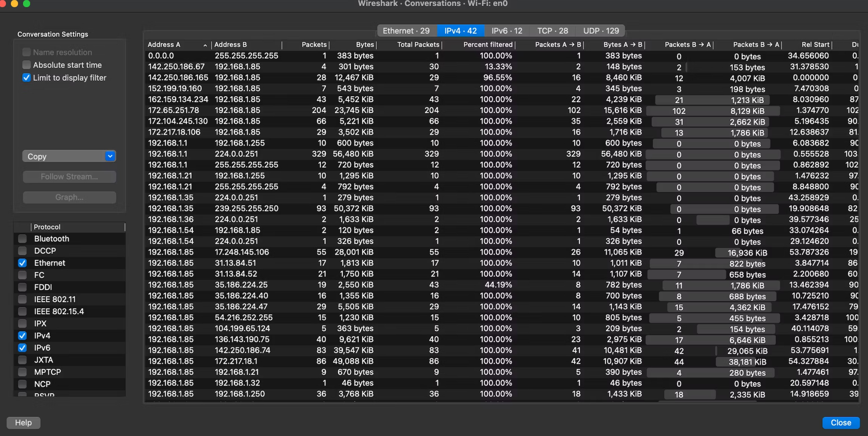Image resolution: width=868 pixels, height=436 pixels.
Task: Select the 152.199.19.160 conversation row
Action: 502,88
